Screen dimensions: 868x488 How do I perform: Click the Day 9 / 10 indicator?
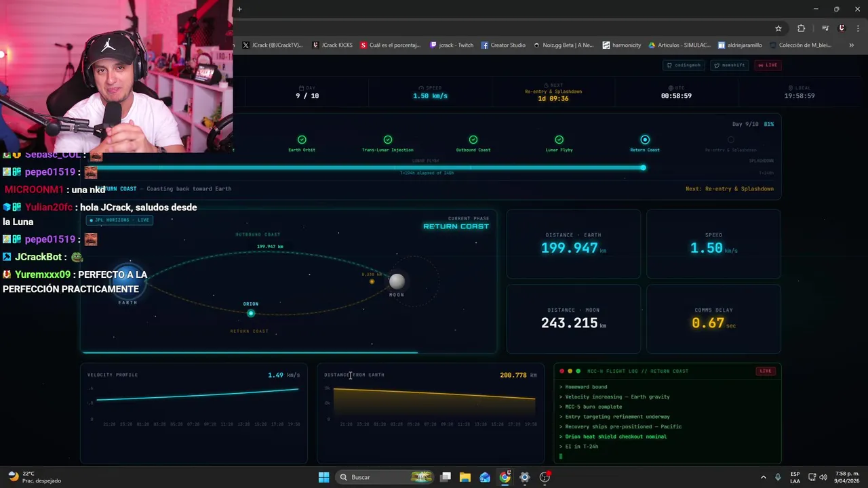307,96
